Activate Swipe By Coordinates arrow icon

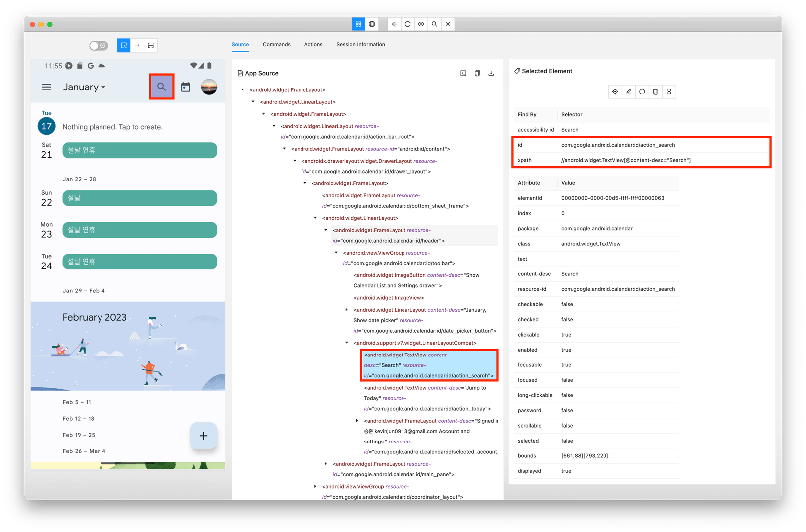[137, 45]
